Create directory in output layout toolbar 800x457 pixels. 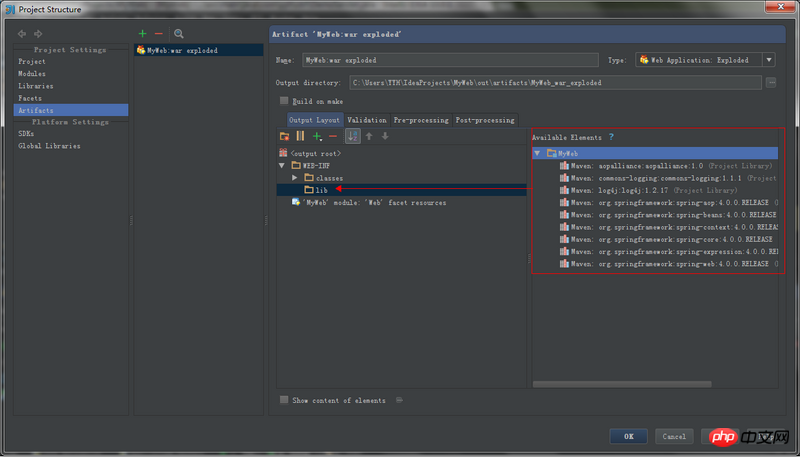tap(285, 136)
